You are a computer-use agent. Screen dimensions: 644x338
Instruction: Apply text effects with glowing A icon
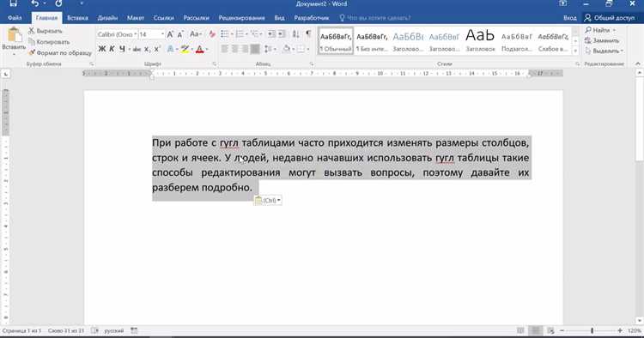coord(170,49)
